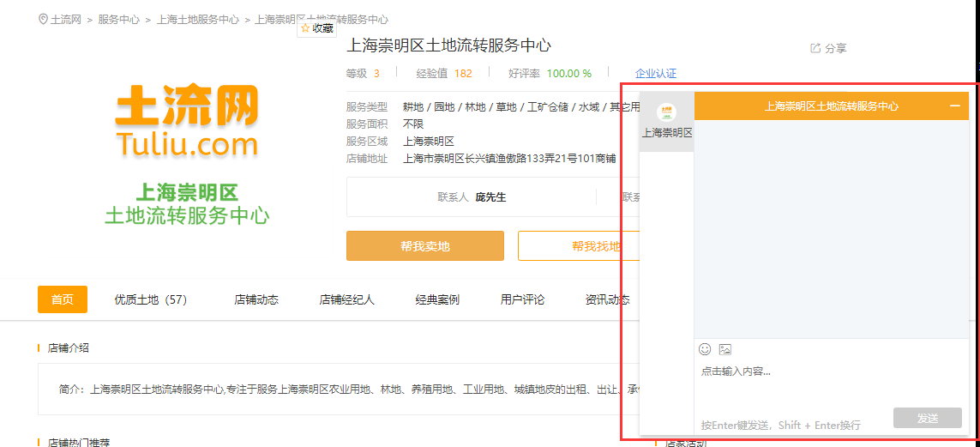Viewport: 980px width, 447px height.
Task: Click the 按Enter键发送 hint text
Action: 780,425
